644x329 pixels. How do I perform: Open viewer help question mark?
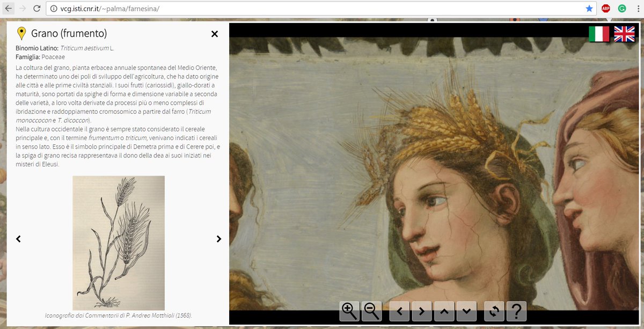[516, 311]
